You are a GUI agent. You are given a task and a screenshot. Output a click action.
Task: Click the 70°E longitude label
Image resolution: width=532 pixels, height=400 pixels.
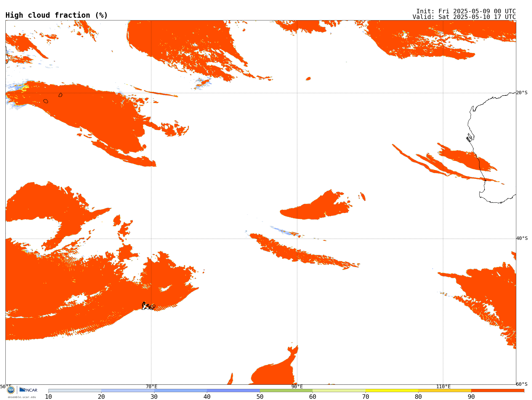click(x=151, y=386)
